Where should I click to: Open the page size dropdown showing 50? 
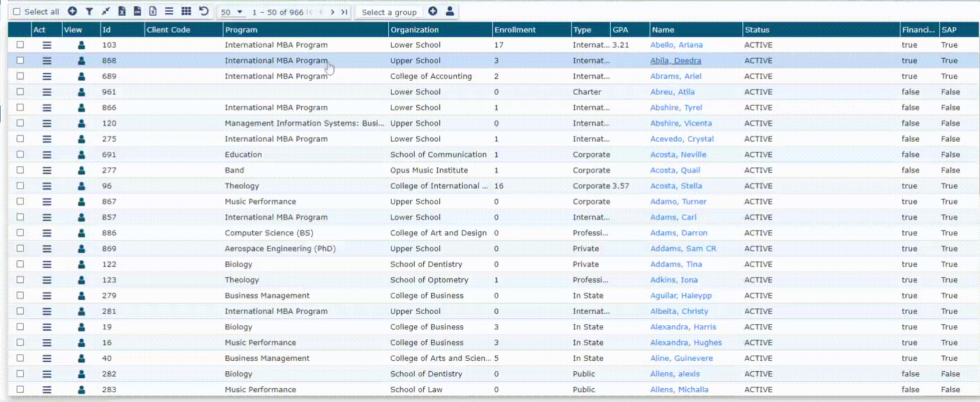tap(231, 12)
